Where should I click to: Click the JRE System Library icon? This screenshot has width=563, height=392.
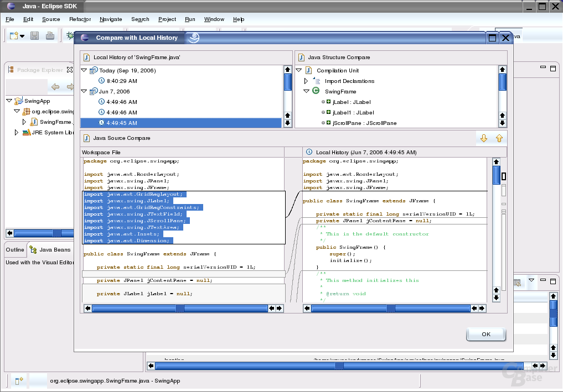pos(26,132)
